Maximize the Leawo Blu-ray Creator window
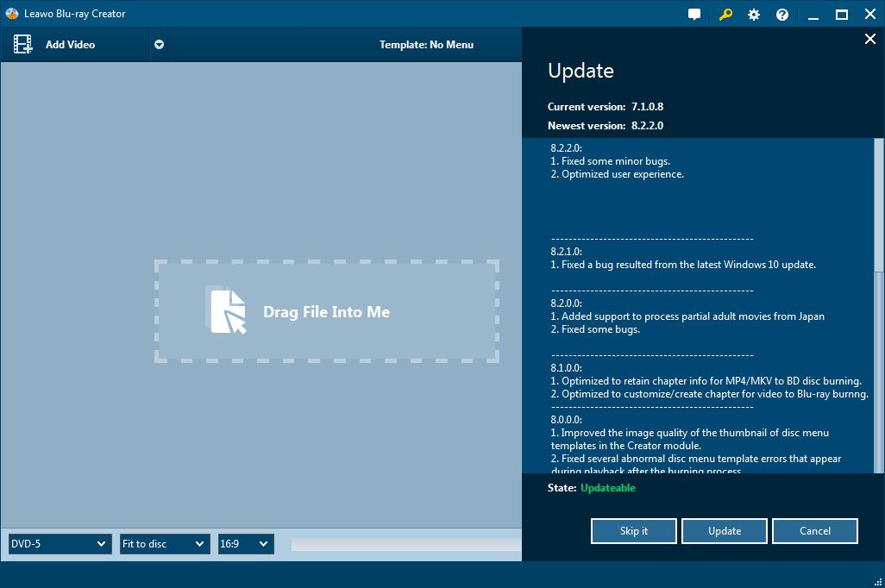 (x=842, y=15)
